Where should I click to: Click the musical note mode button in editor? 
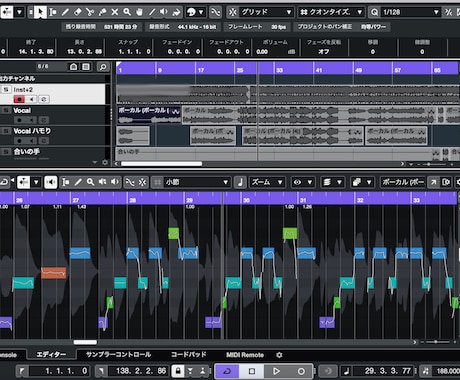pos(240,182)
